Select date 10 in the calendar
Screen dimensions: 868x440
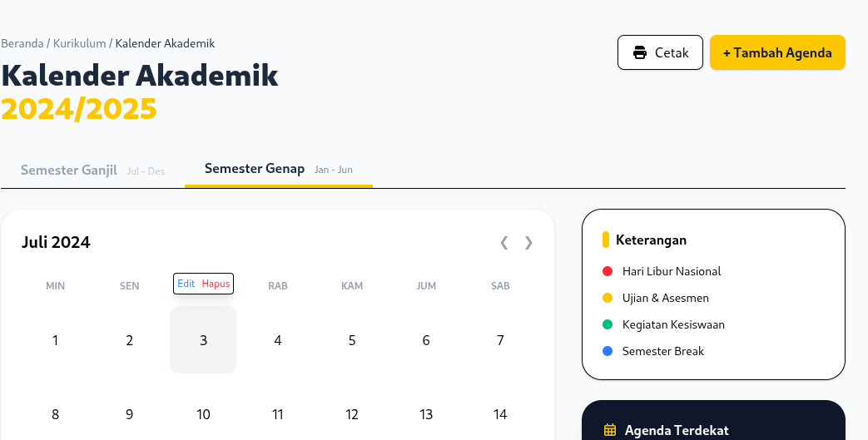tap(203, 414)
